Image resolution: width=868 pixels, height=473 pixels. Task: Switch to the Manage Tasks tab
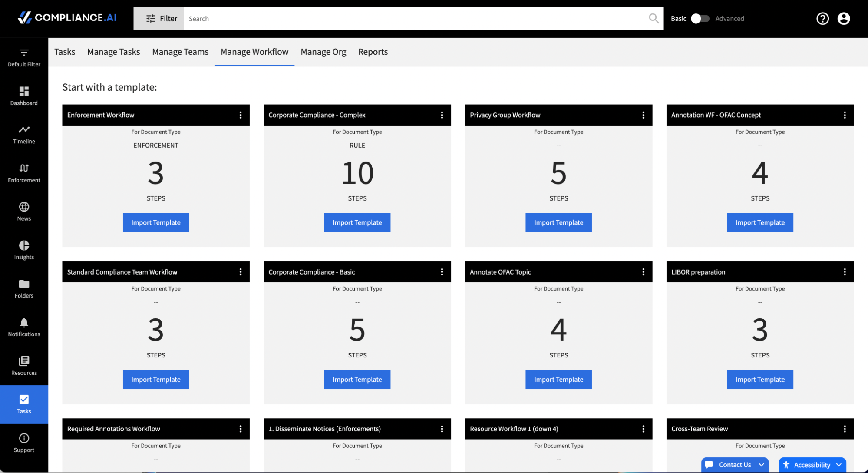(x=114, y=52)
